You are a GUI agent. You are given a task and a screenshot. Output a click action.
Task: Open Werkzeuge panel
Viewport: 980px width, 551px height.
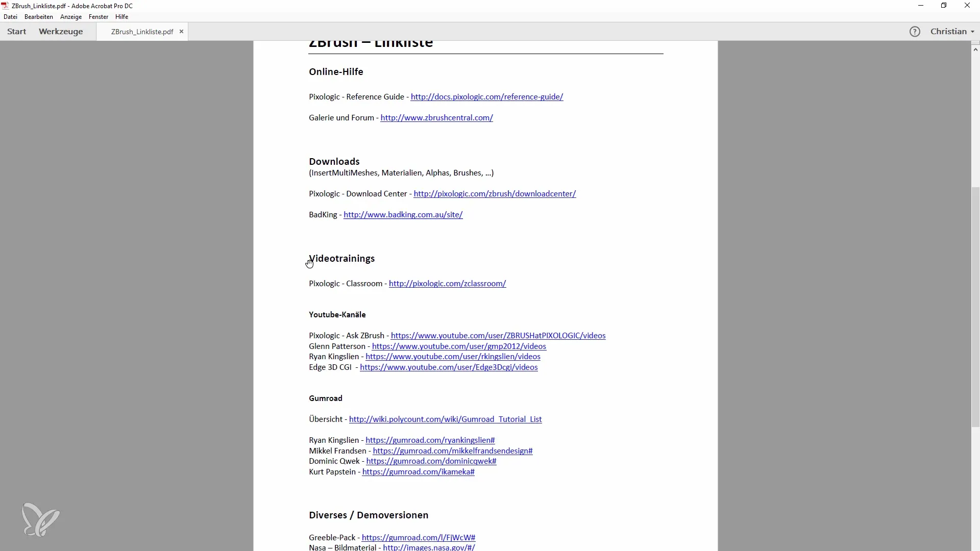pyautogui.click(x=61, y=31)
